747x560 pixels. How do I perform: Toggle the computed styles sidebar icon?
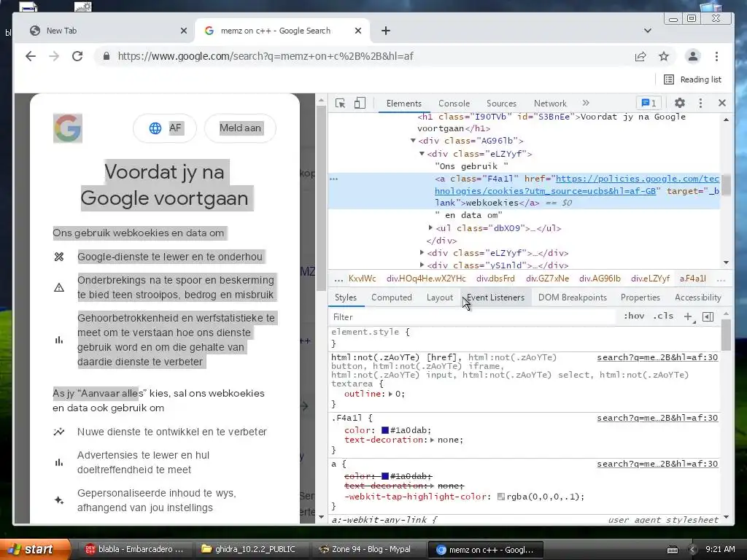tap(708, 316)
